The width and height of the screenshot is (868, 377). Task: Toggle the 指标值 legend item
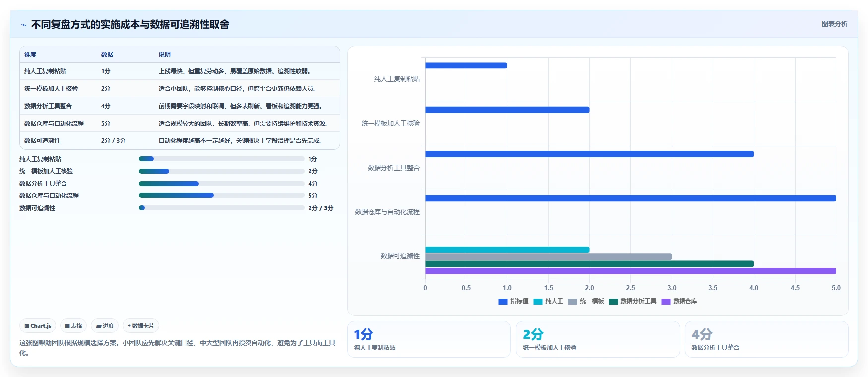pyautogui.click(x=513, y=301)
